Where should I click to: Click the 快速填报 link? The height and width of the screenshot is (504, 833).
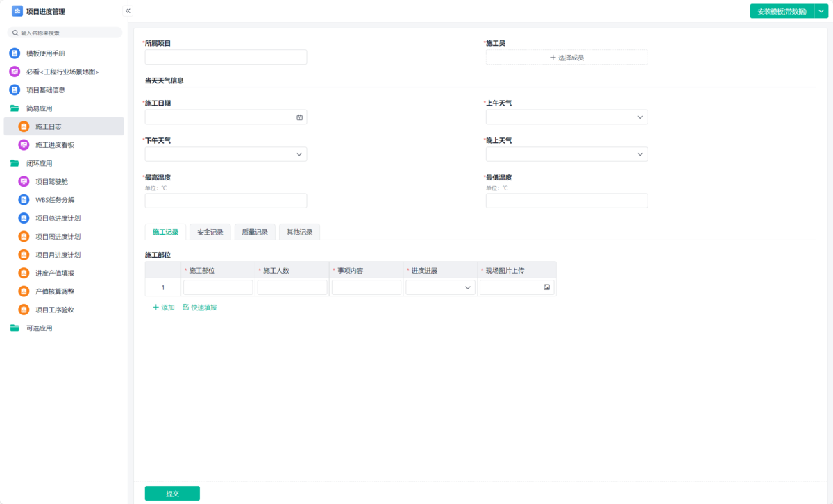point(200,307)
